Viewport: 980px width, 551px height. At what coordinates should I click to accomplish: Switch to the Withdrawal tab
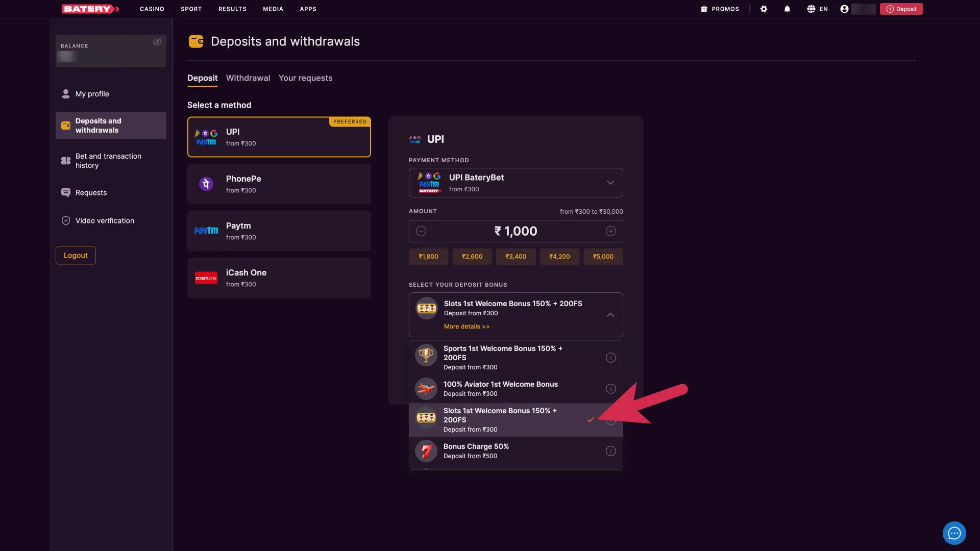click(x=248, y=78)
